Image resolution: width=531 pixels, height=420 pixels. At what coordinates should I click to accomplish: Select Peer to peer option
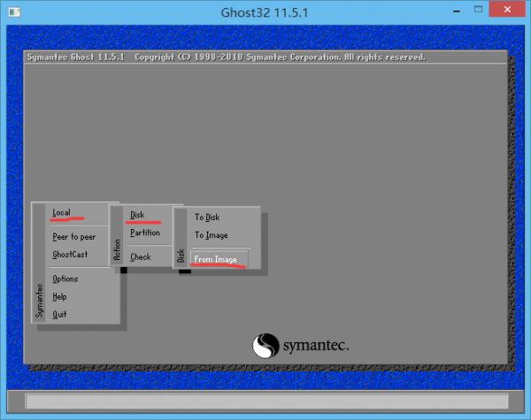pos(73,237)
